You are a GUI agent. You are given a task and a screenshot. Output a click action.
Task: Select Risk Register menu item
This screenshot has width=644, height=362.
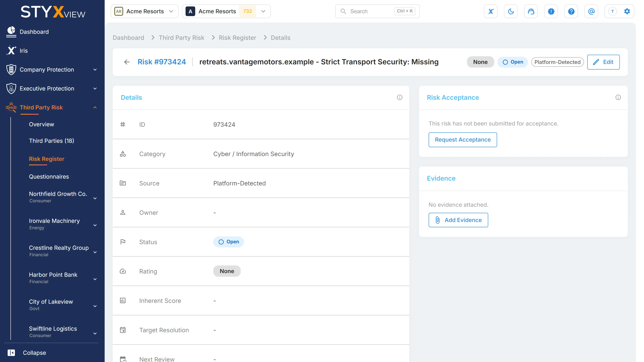46,159
